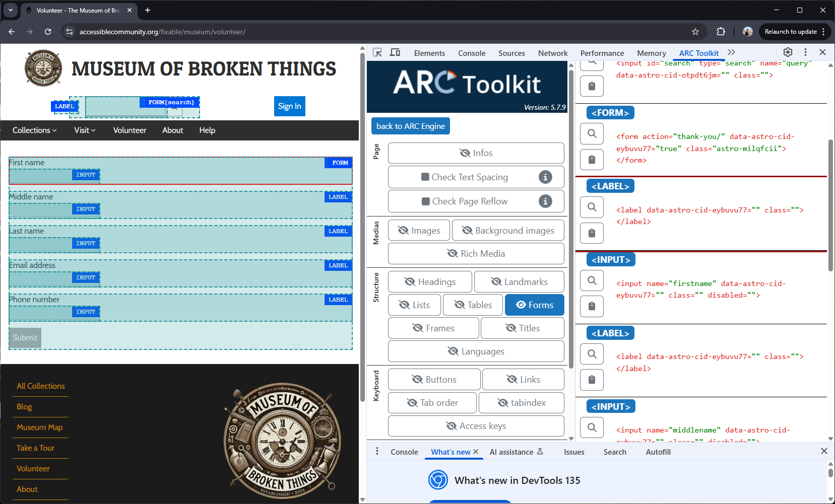Expand the Collections menu
The height and width of the screenshot is (504, 835).
coord(34,130)
